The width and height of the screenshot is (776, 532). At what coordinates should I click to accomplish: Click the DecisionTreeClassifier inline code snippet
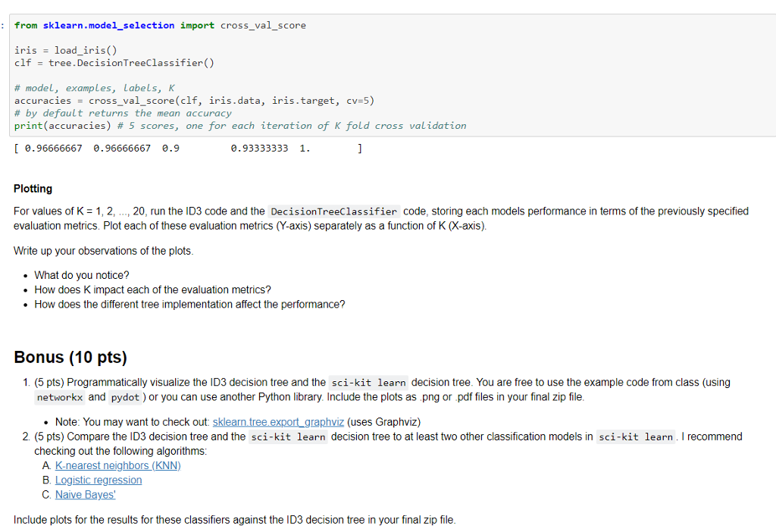click(x=336, y=211)
